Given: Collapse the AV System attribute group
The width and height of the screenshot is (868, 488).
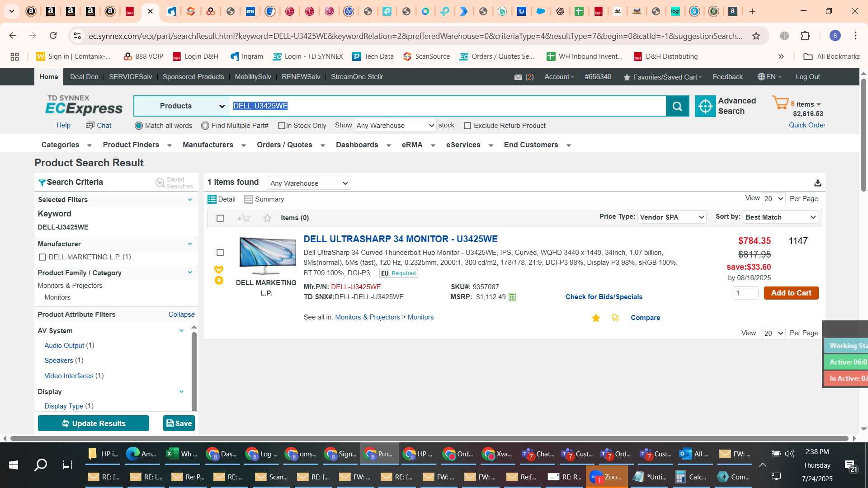Looking at the screenshot, I should pos(181,331).
